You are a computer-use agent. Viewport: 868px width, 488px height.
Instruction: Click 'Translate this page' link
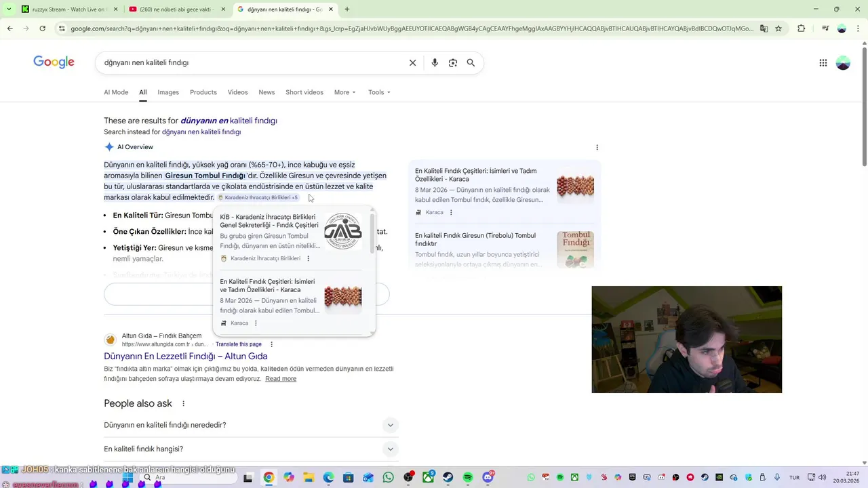point(238,344)
